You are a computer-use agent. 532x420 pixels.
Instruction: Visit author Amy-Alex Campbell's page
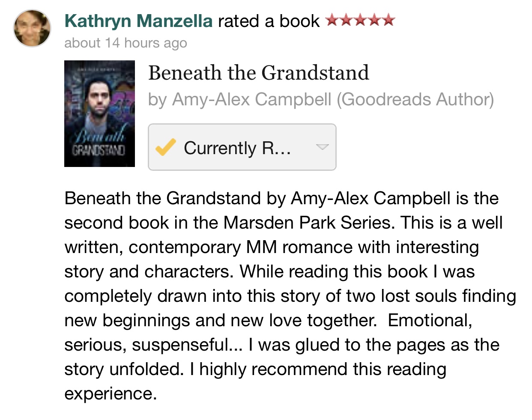pos(252,99)
